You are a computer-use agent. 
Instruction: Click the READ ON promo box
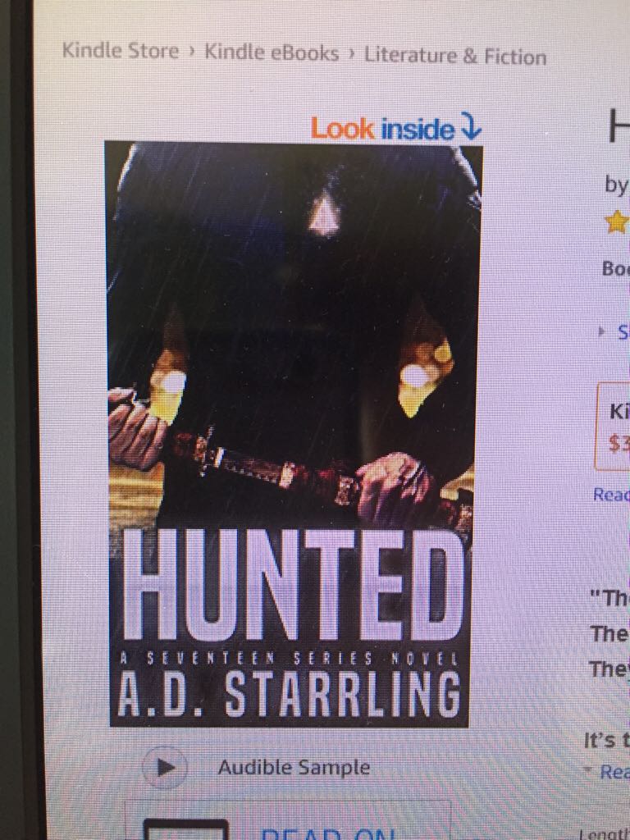click(288, 820)
